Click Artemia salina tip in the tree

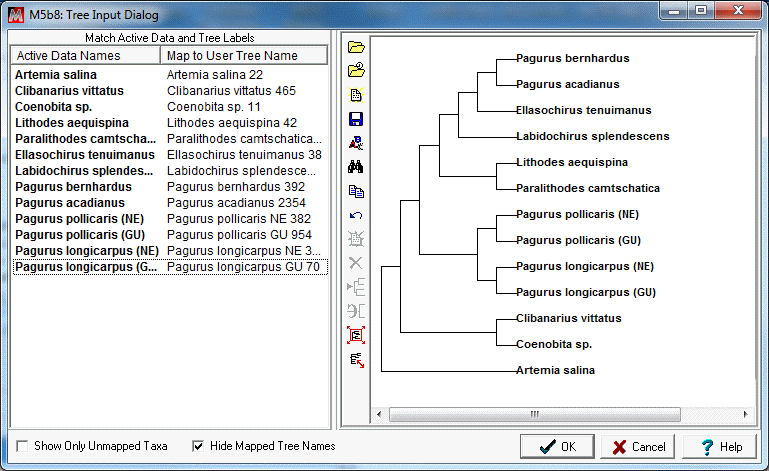pyautogui.click(x=556, y=370)
